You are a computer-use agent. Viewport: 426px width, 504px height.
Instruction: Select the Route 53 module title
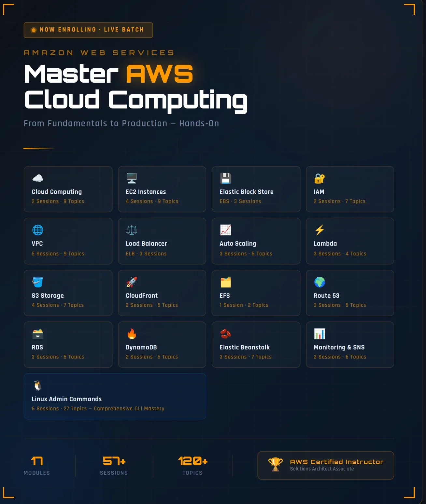click(x=326, y=296)
